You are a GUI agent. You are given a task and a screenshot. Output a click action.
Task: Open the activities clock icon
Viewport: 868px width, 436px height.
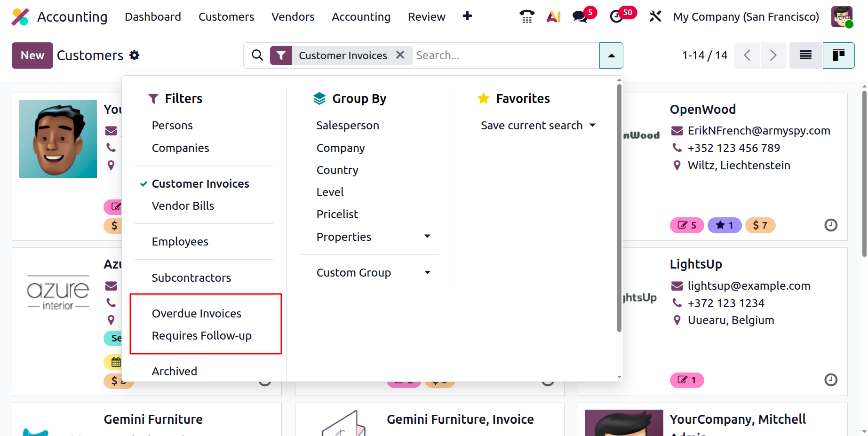coord(616,16)
